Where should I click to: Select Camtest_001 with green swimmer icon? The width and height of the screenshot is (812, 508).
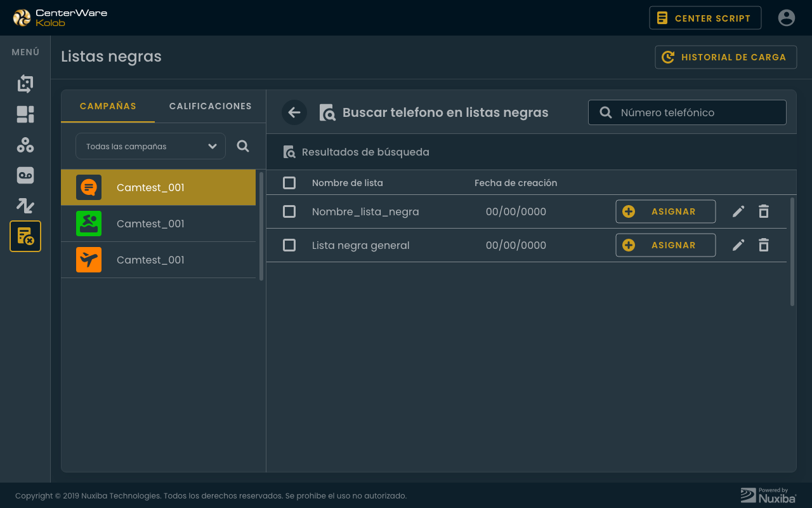click(158, 224)
